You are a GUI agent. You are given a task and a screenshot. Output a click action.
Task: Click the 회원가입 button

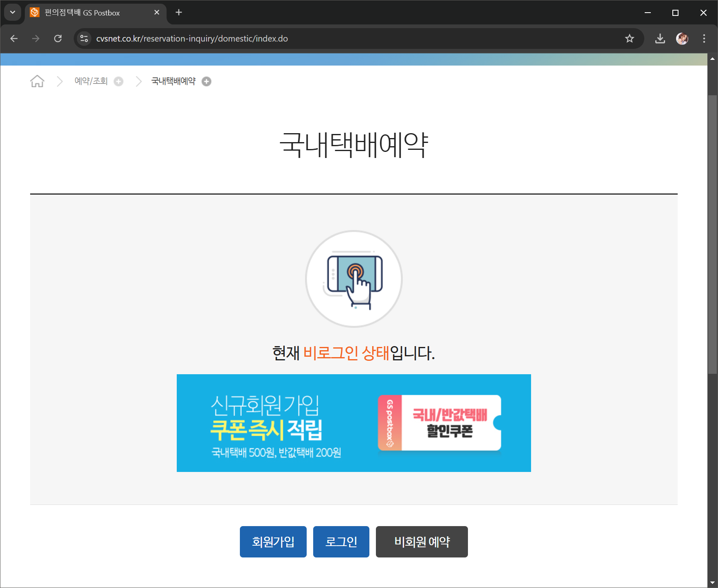point(273,542)
